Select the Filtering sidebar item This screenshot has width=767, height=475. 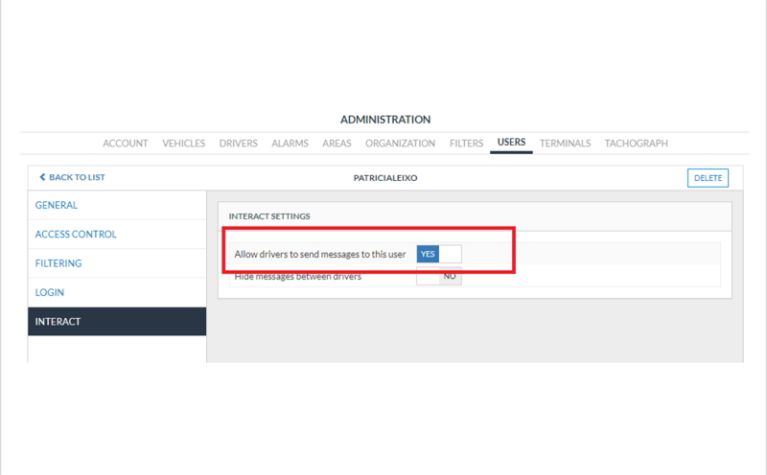coord(117,263)
